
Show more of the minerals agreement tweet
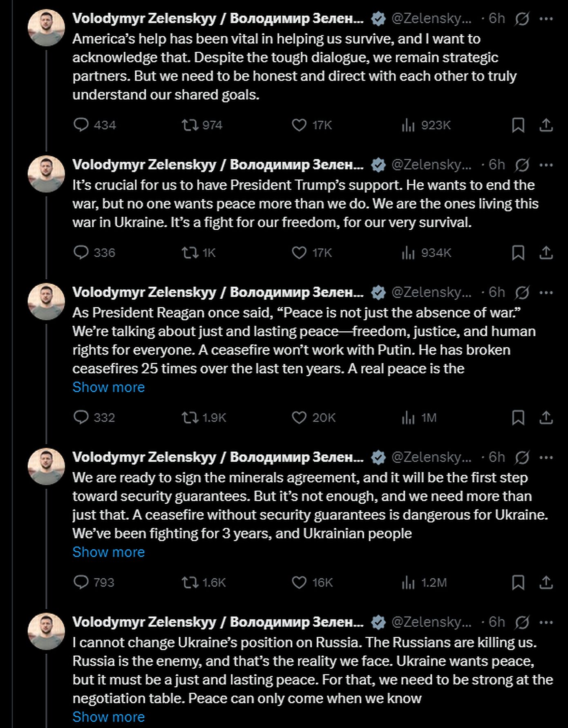108,552
